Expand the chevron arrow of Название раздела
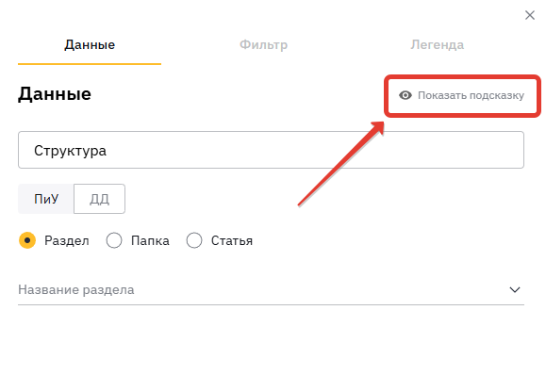The image size is (546, 392). [x=515, y=289]
